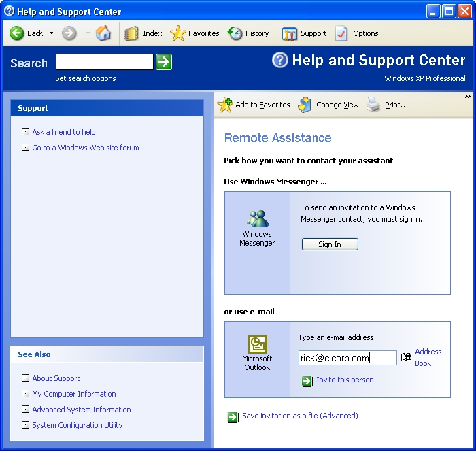Open the About Support link
The width and height of the screenshot is (476, 451).
(56, 378)
